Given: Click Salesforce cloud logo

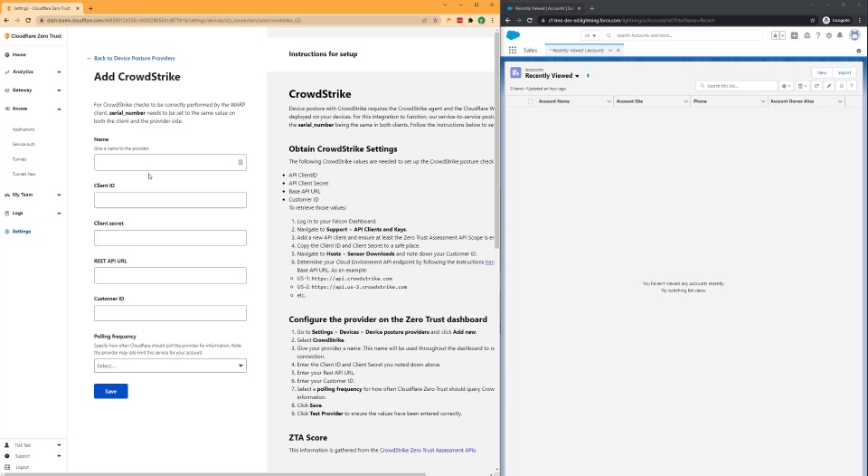Looking at the screenshot, I should [514, 35].
